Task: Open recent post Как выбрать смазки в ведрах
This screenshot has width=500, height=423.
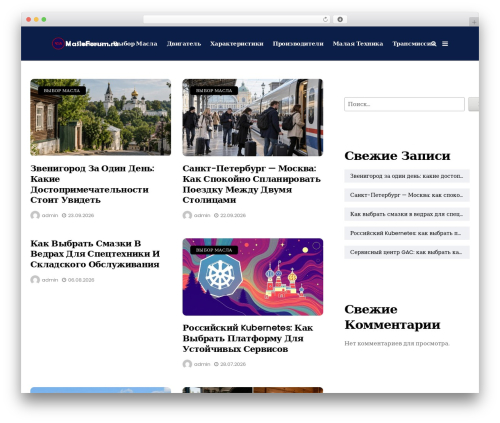Action: tap(407, 214)
